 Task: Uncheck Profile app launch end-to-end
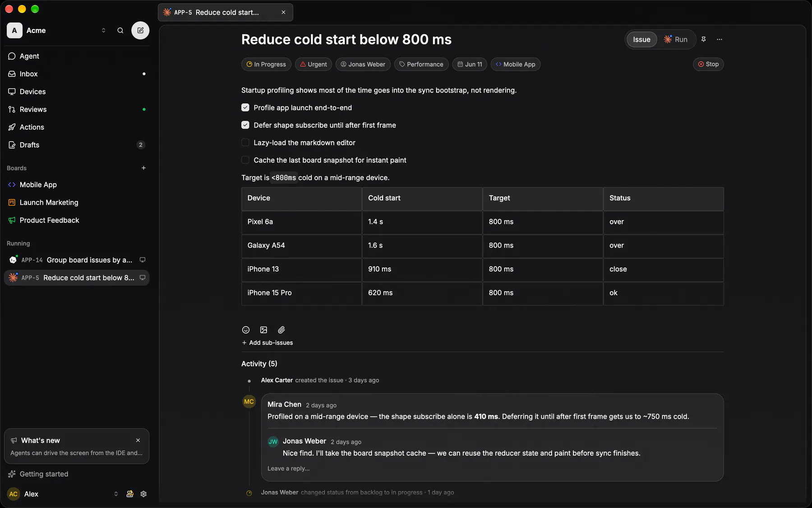pos(245,107)
